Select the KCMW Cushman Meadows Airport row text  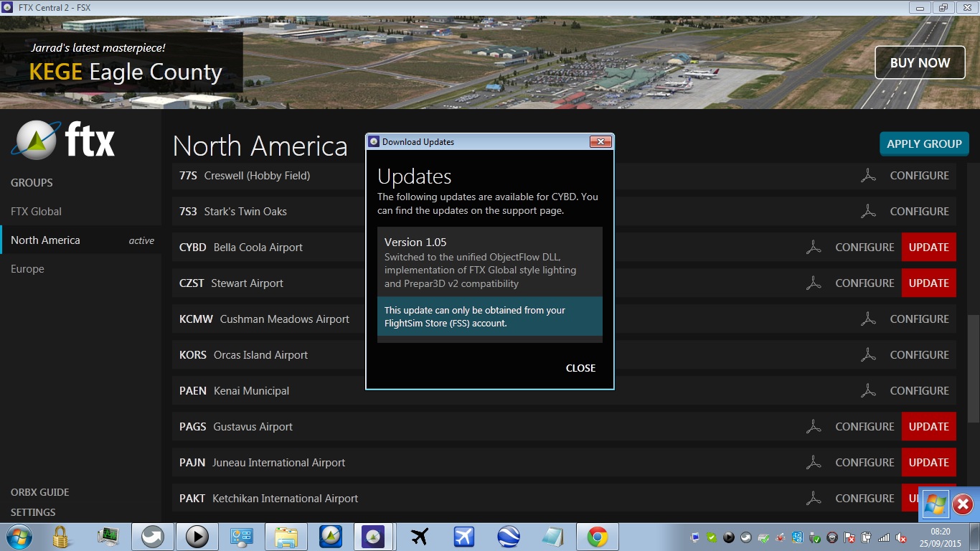point(264,319)
